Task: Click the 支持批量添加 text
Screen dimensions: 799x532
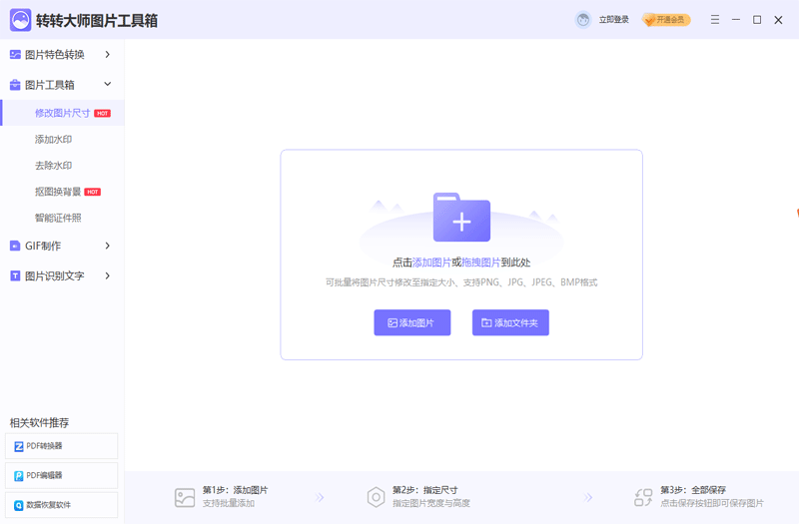Action: (229, 503)
